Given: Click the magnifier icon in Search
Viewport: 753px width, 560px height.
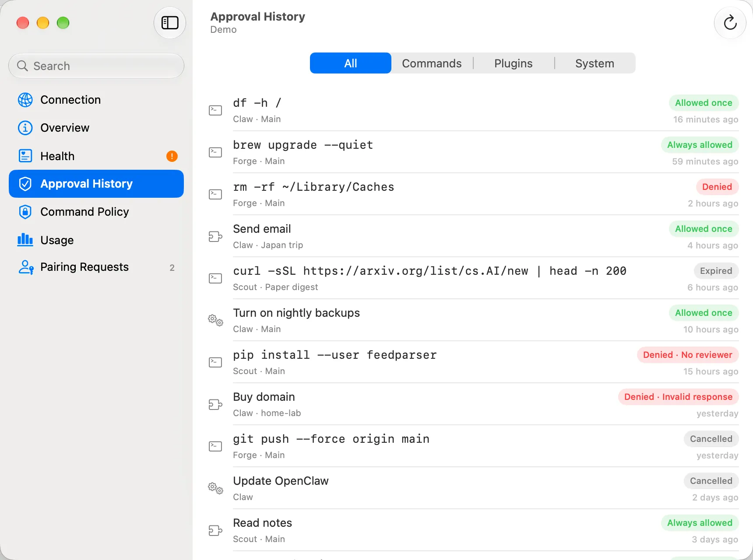Looking at the screenshot, I should [x=22, y=66].
